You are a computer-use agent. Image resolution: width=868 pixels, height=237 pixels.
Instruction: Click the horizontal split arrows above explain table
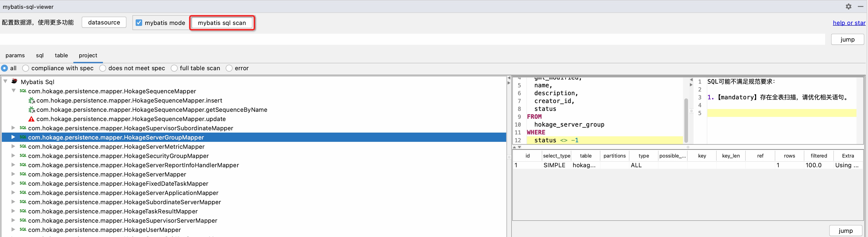(x=517, y=147)
